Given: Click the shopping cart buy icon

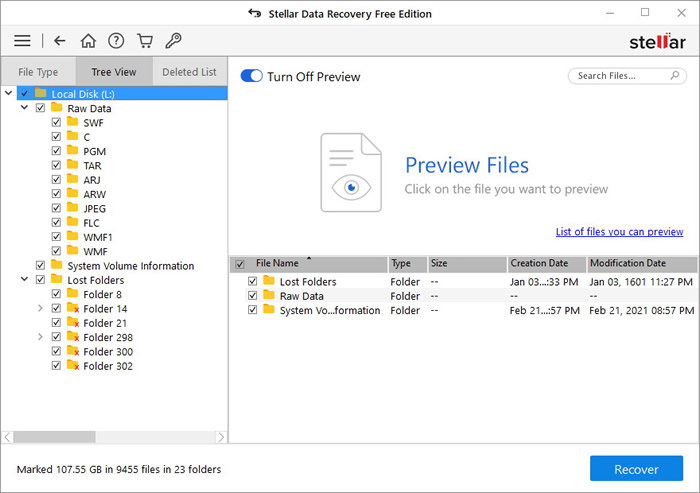Looking at the screenshot, I should pos(144,41).
